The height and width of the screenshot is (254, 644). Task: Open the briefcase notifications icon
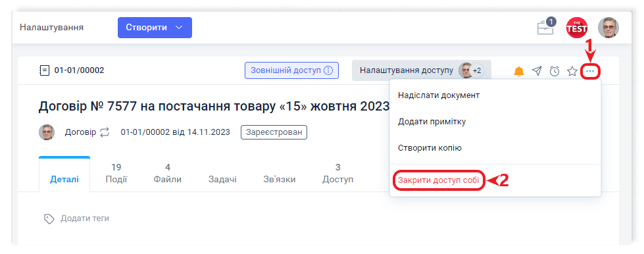(x=546, y=27)
